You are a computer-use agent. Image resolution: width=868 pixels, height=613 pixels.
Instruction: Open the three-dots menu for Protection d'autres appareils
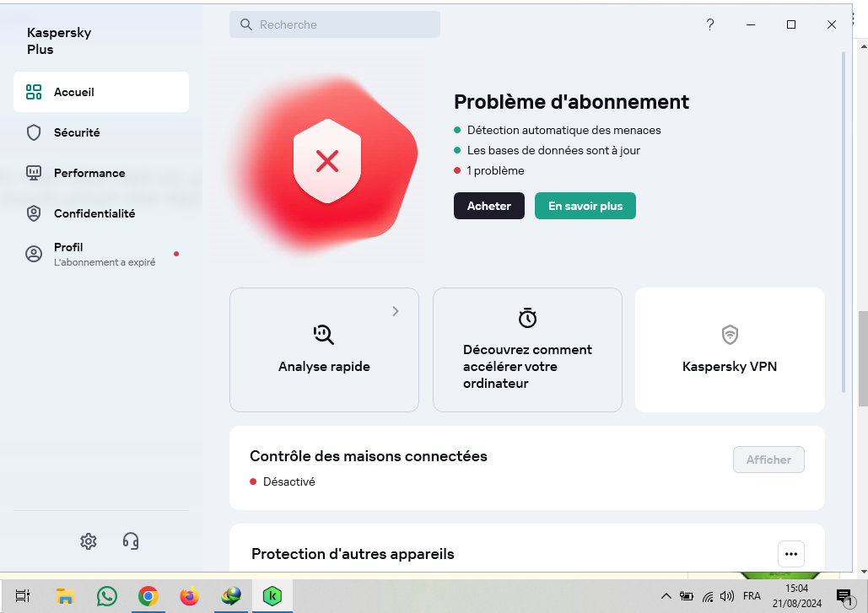pyautogui.click(x=791, y=554)
